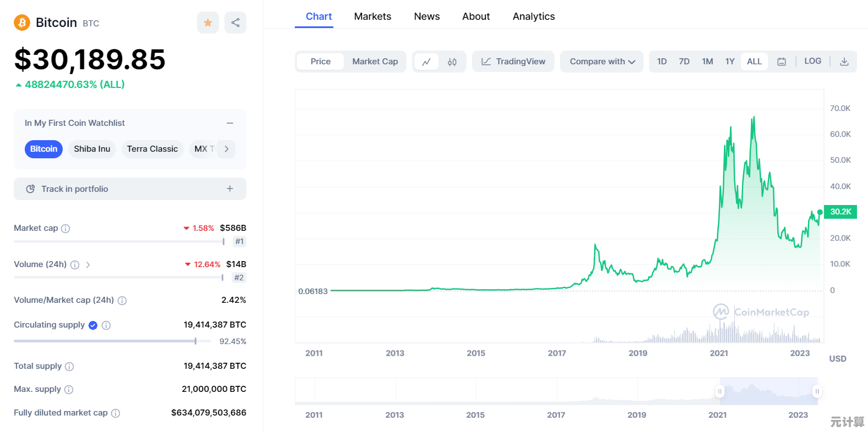868x432 pixels.
Task: Expand Volume (24h) details chevron
Action: point(88,265)
